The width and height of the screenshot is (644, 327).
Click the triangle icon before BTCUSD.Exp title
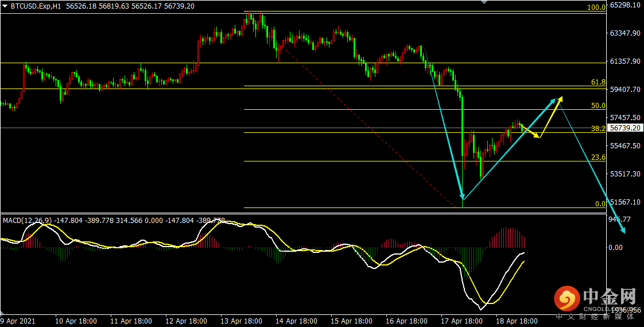pyautogui.click(x=5, y=6)
